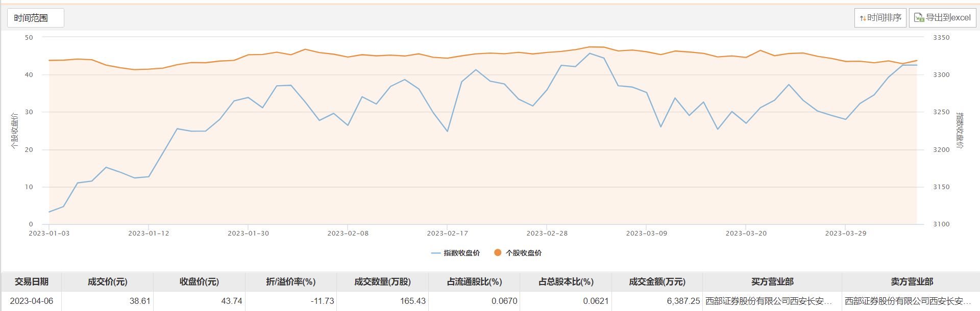Click the 成交金额(万元) column header
The height and width of the screenshot is (311, 980).
pyautogui.click(x=657, y=282)
